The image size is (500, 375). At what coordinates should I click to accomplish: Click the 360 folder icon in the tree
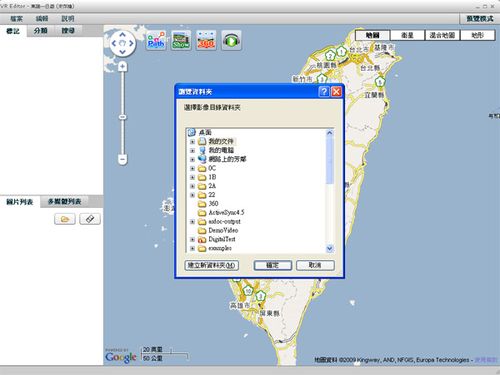click(202, 204)
